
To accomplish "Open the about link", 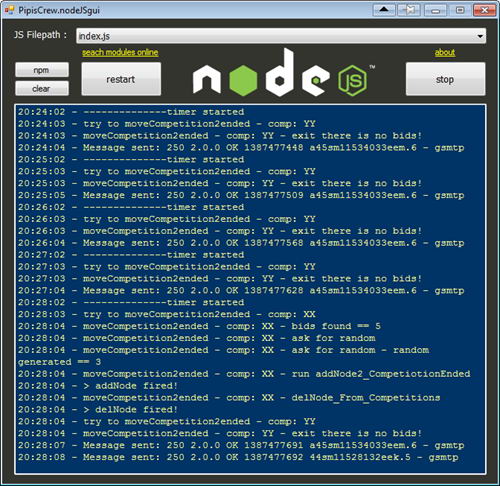I will (x=445, y=52).
